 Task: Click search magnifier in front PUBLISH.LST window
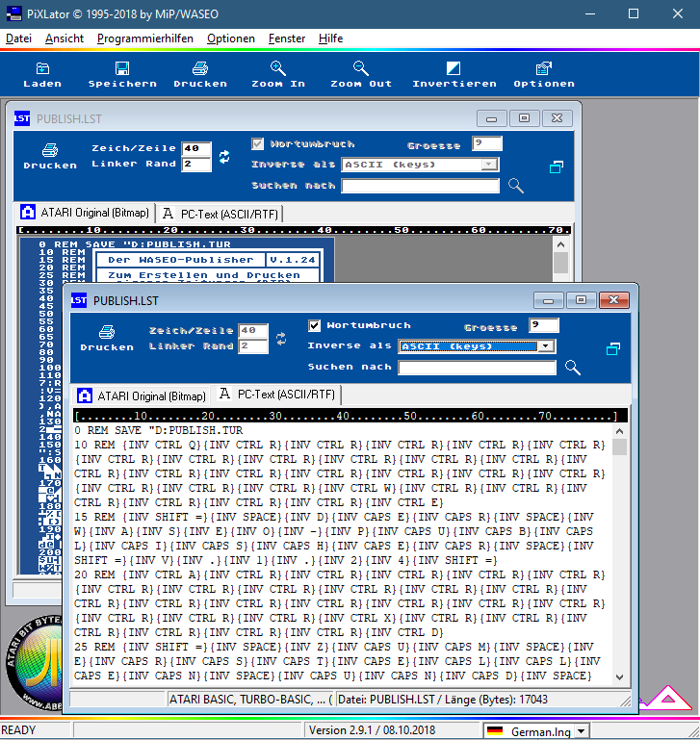pyautogui.click(x=572, y=367)
